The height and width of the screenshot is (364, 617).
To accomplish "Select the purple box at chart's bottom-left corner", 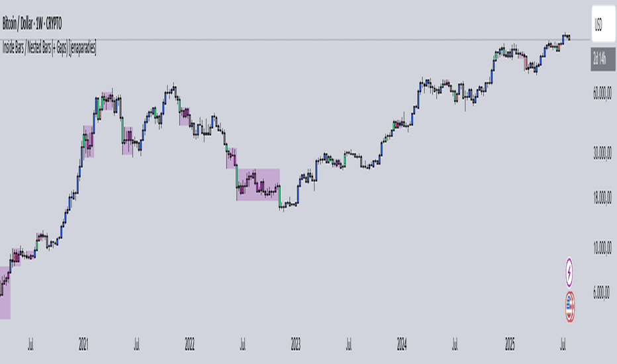I will [x=5, y=293].
